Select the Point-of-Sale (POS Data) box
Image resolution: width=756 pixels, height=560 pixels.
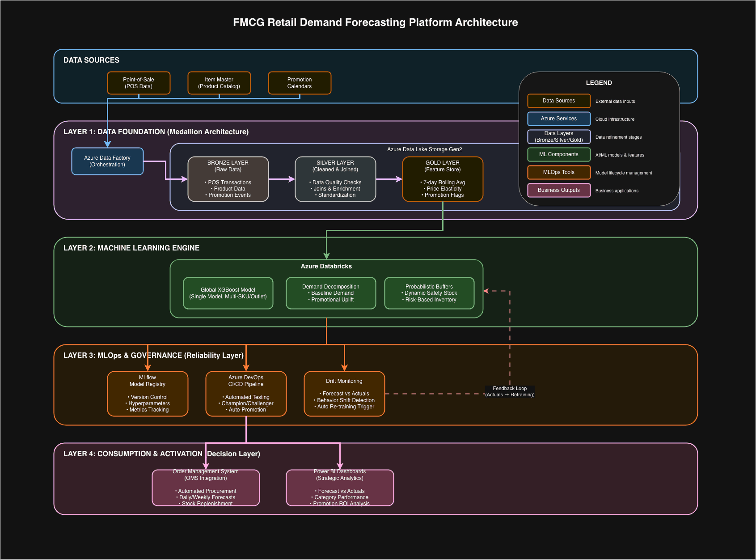pyautogui.click(x=139, y=83)
